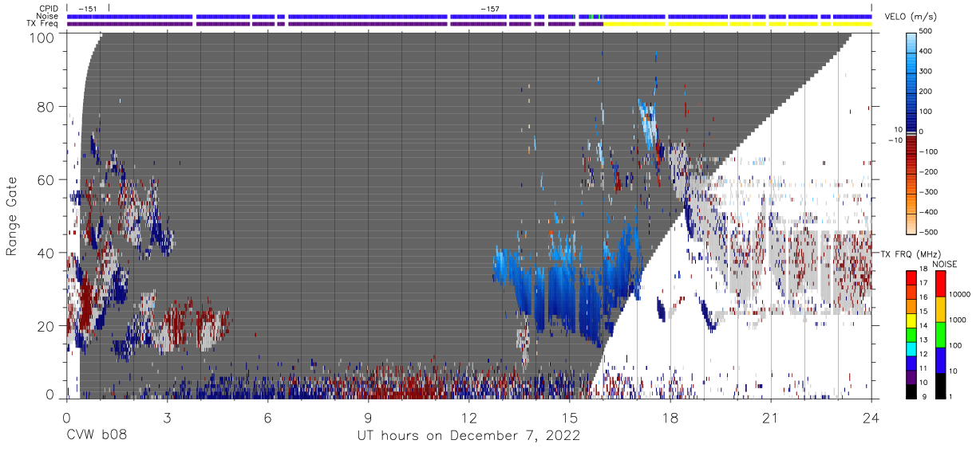Screen dimensions: 980x452
Task: Click the 12 UT hour tick label
Action: [468, 417]
